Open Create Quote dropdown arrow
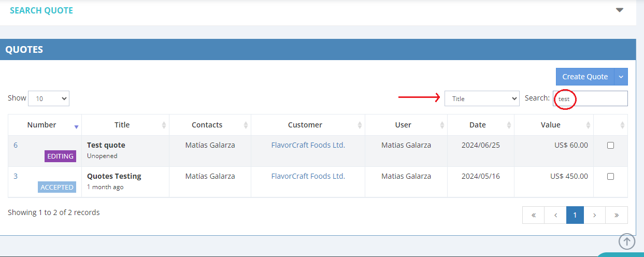 click(621, 77)
